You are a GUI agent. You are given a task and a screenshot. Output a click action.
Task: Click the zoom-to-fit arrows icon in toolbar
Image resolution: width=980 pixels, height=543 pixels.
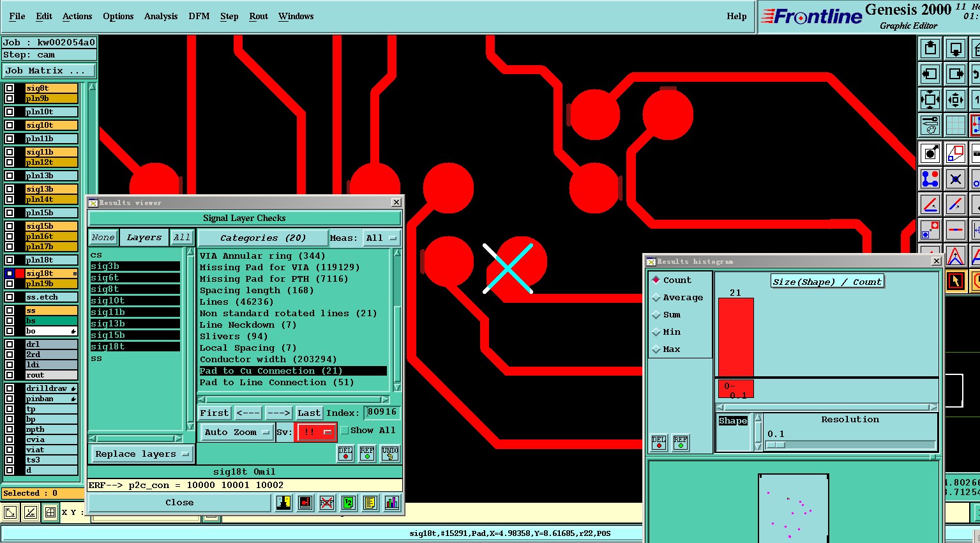coord(930,100)
